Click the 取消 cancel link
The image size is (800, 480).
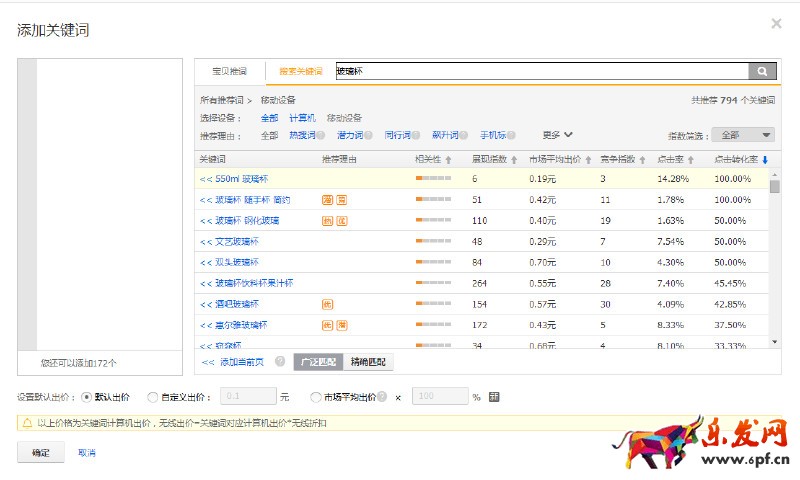point(87,453)
